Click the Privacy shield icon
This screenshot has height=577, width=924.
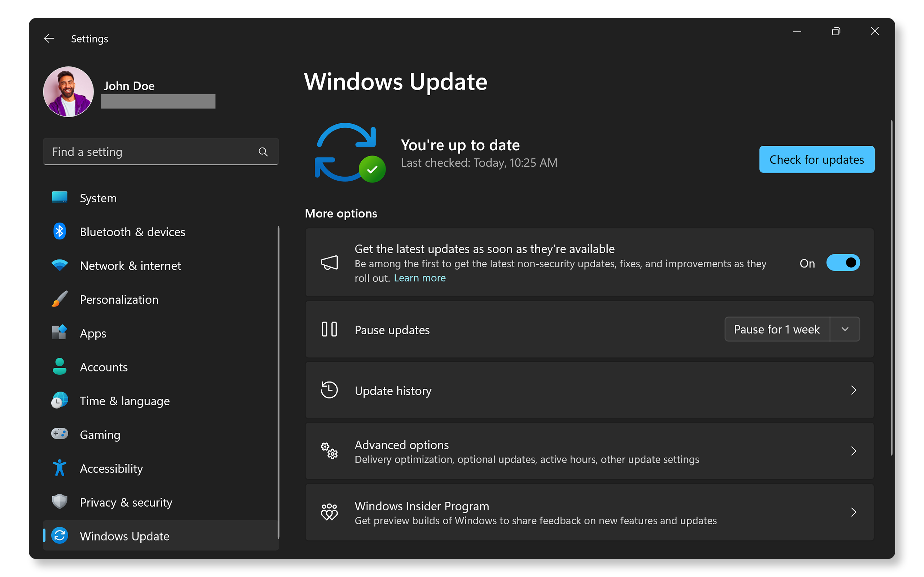tap(60, 502)
